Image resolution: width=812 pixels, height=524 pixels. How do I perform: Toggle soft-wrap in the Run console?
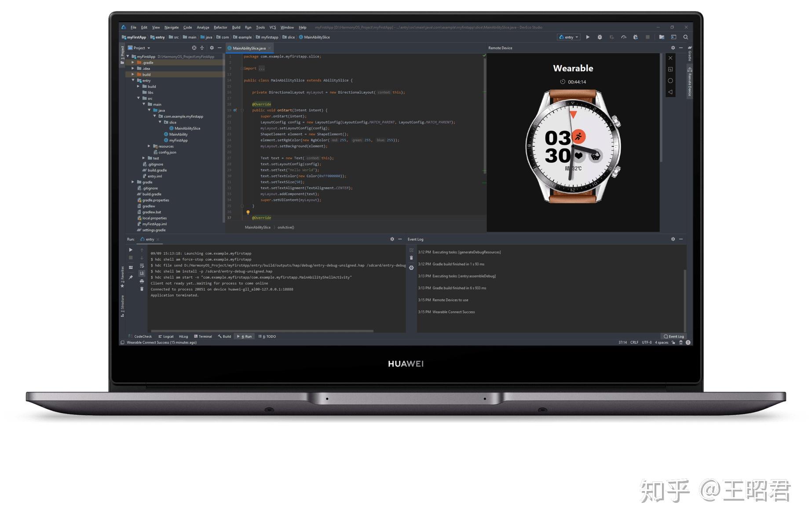pyautogui.click(x=142, y=266)
